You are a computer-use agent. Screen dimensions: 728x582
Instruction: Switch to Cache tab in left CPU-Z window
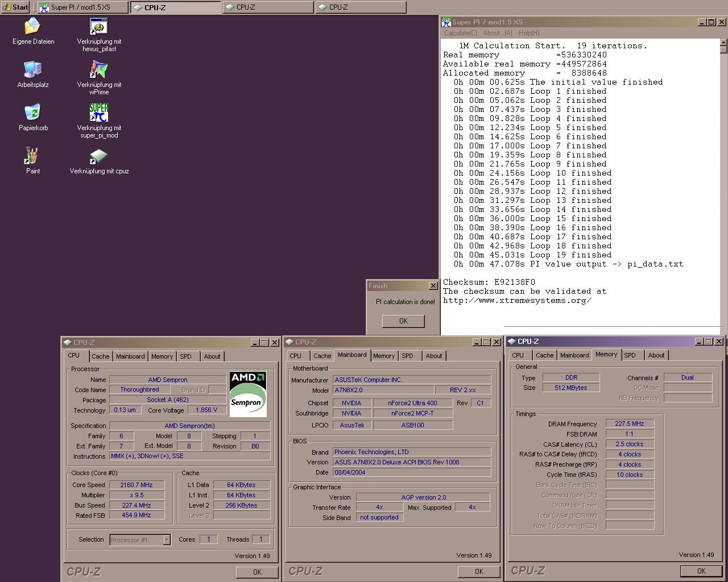[x=101, y=356]
